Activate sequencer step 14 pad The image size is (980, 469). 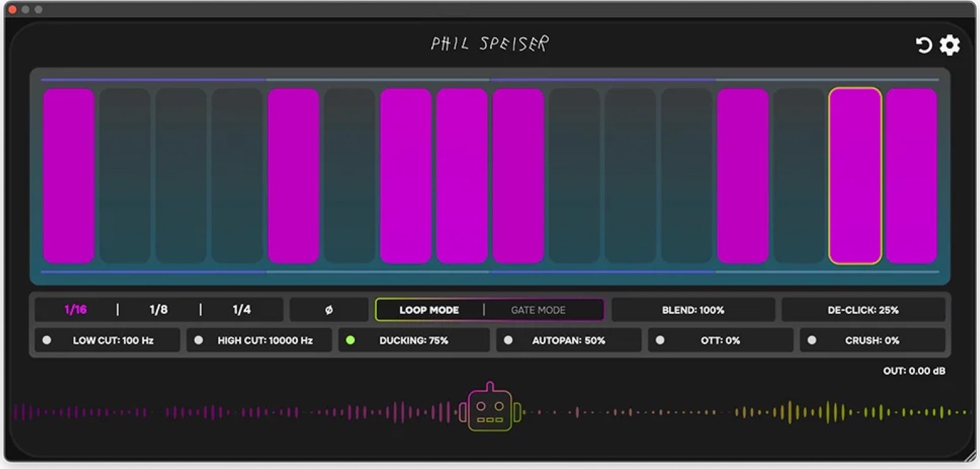(x=799, y=175)
